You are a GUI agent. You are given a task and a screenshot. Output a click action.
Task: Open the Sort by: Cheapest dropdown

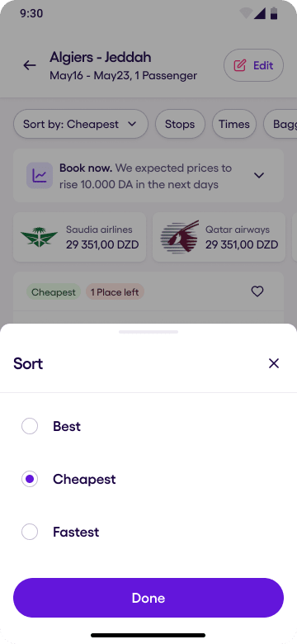coord(81,124)
